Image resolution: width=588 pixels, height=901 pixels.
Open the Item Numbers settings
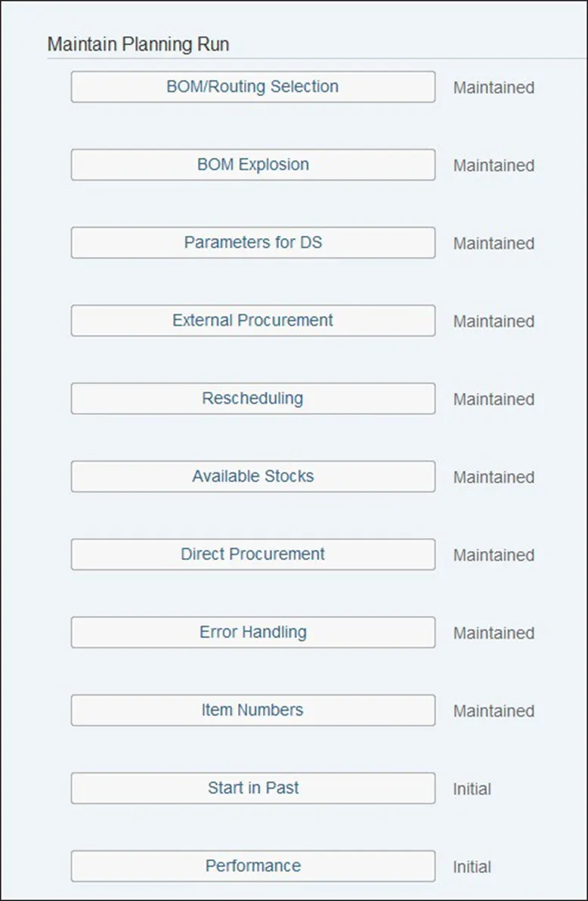tap(252, 710)
